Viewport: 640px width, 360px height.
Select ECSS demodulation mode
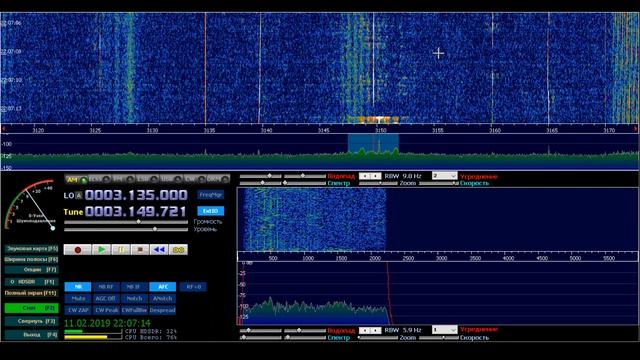pyautogui.click(x=100, y=179)
